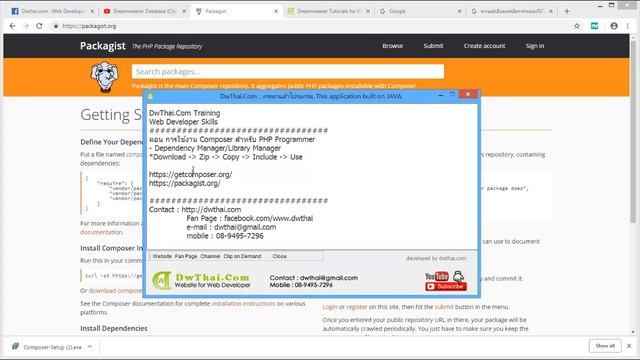Open Chrome three-dot menu

pos(627,26)
